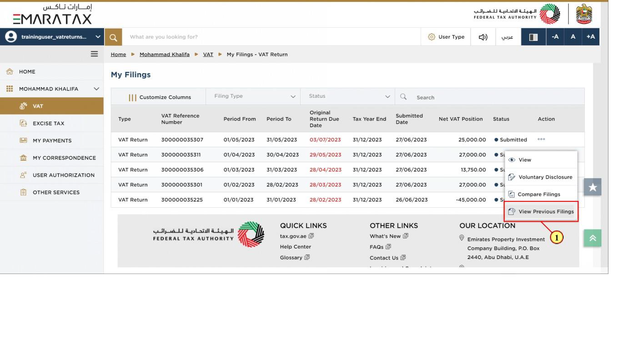Open What's New link
The height and width of the screenshot is (364, 643).
(389, 236)
